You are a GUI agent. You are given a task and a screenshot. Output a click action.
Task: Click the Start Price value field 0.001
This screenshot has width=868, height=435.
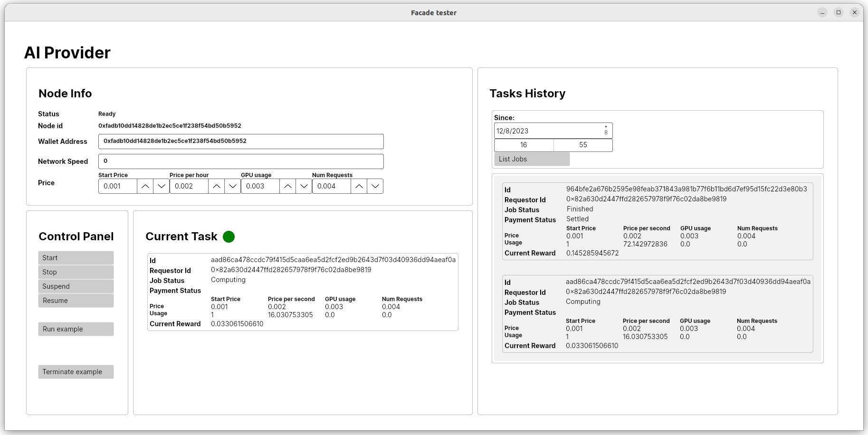click(118, 186)
